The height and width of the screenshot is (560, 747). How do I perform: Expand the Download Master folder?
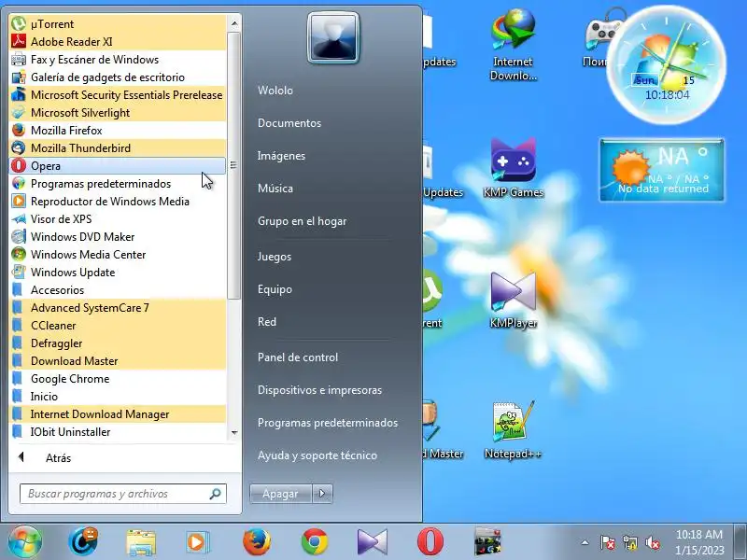click(x=118, y=360)
